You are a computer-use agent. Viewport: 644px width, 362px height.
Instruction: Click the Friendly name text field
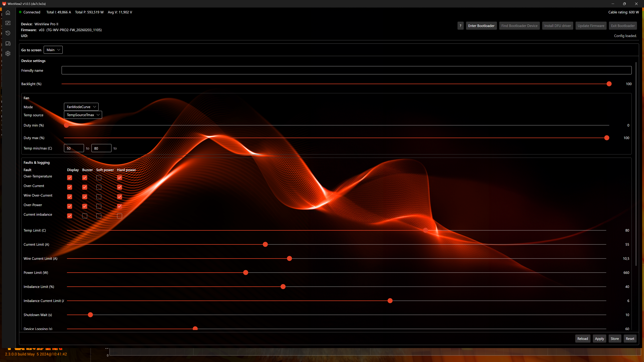[346, 70]
